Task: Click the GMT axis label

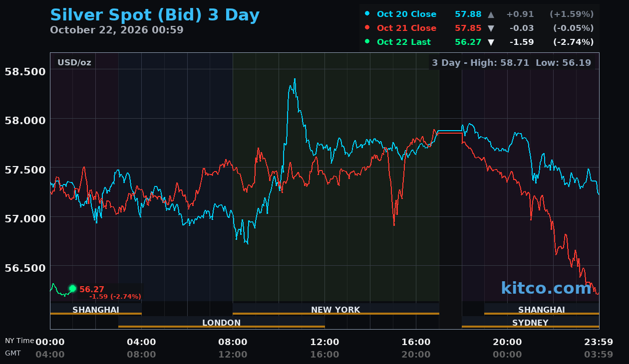Action: click(12, 353)
